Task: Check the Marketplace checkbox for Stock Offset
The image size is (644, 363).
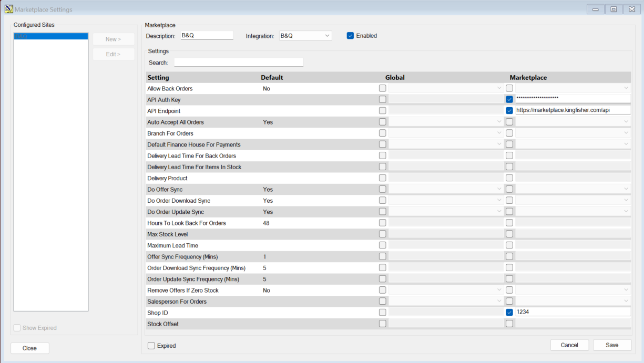Action: (509, 324)
